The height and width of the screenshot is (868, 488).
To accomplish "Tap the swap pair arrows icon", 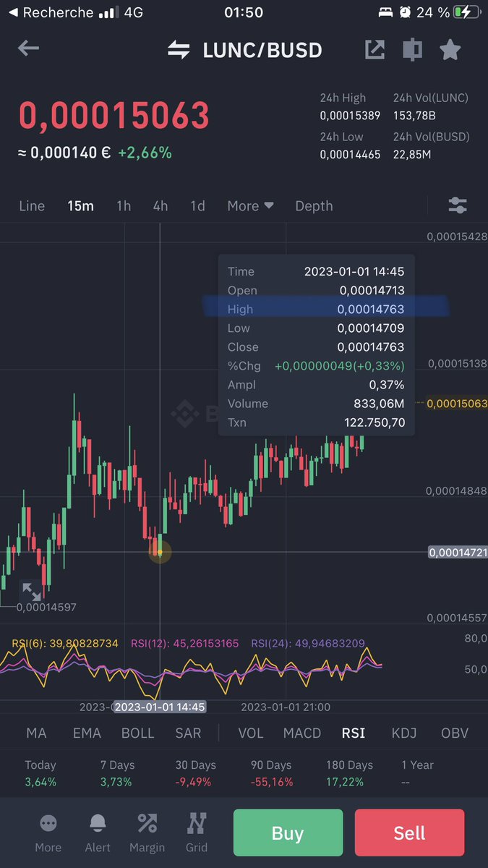I will 179,50.
